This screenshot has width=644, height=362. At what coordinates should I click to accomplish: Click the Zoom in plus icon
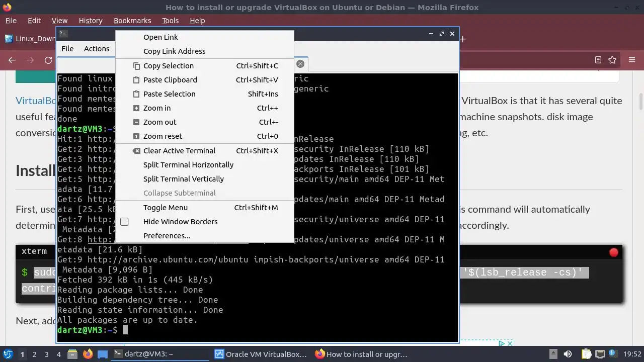point(136,108)
